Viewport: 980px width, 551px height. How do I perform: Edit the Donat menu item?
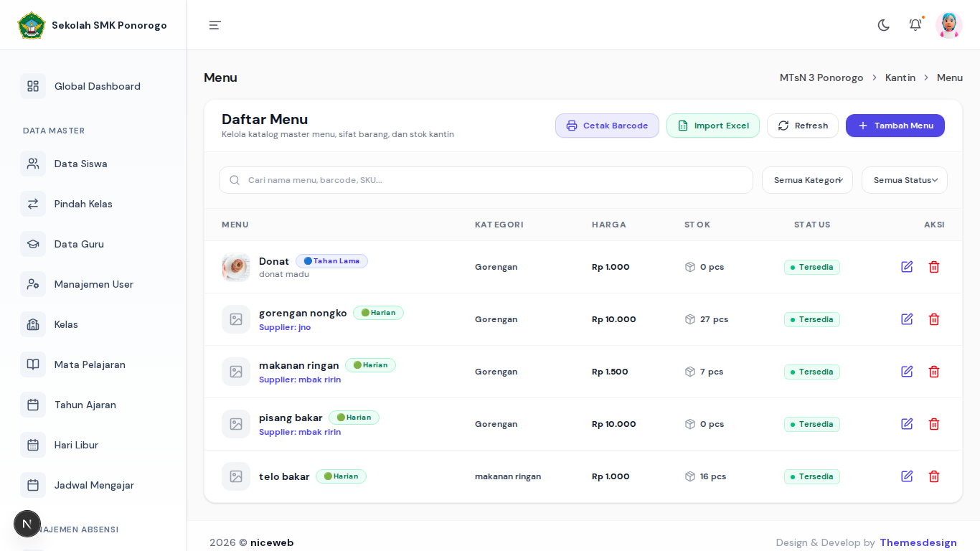907,267
